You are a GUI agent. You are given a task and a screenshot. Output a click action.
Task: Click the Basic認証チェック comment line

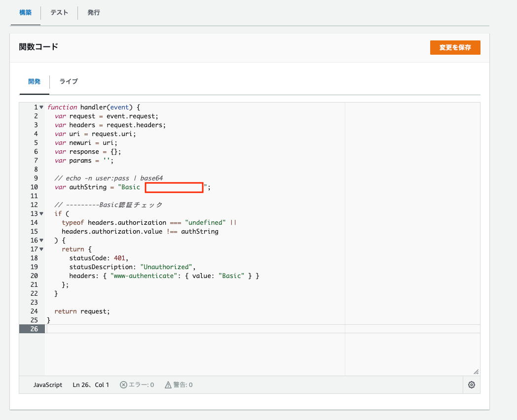click(109, 205)
